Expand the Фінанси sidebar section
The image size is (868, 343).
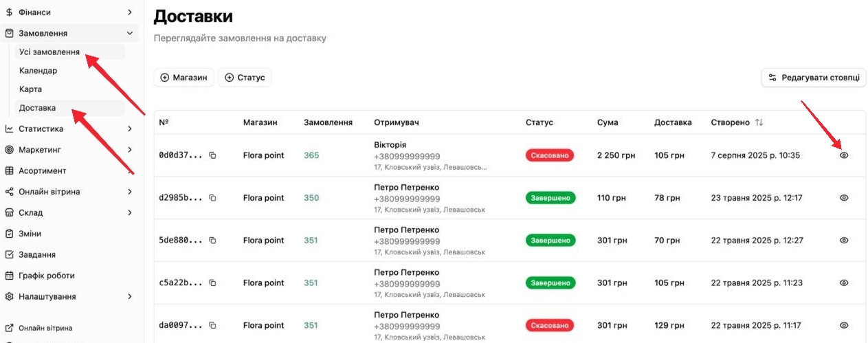point(130,12)
